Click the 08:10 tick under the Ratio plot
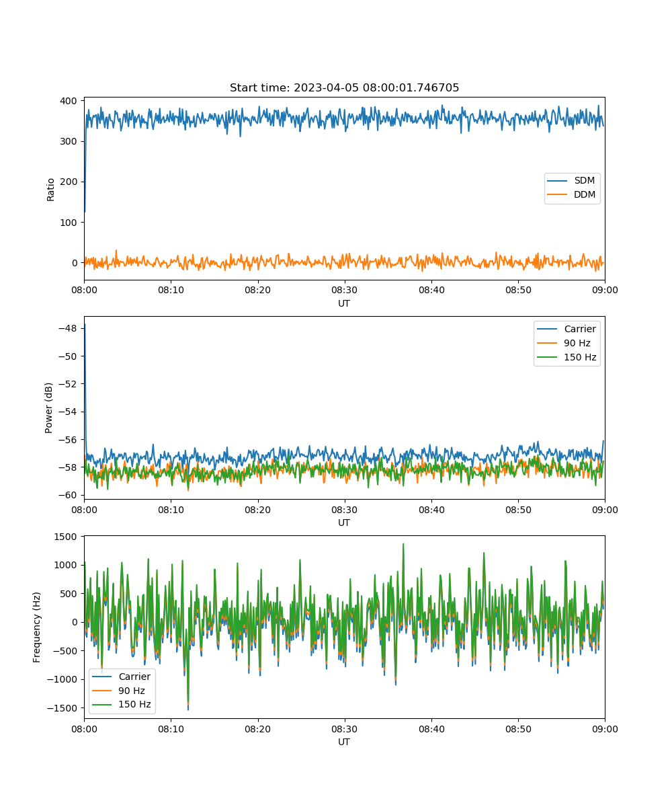This screenshot has height=807, width=672. point(171,290)
